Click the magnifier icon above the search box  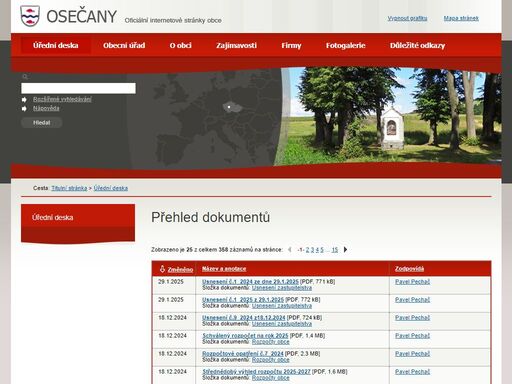(x=25, y=77)
